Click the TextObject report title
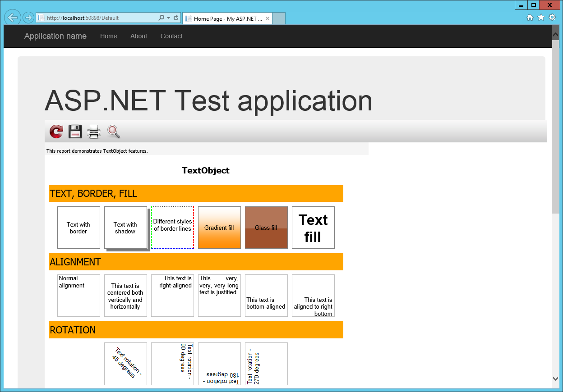The image size is (563, 392). point(206,170)
